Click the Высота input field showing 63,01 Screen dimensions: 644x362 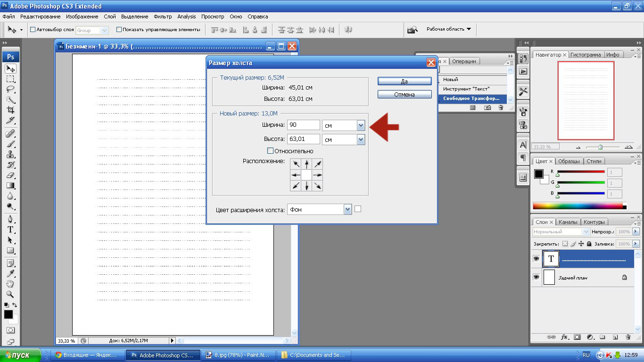tap(304, 139)
